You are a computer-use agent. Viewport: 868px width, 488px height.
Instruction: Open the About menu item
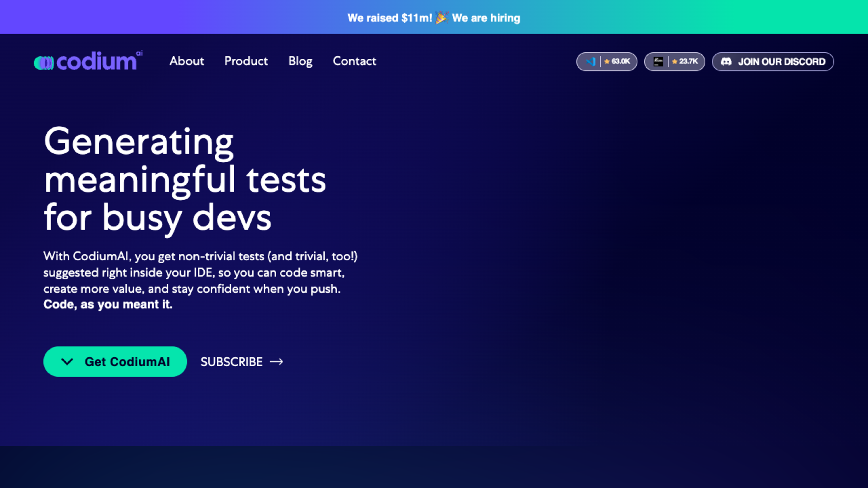(x=187, y=61)
